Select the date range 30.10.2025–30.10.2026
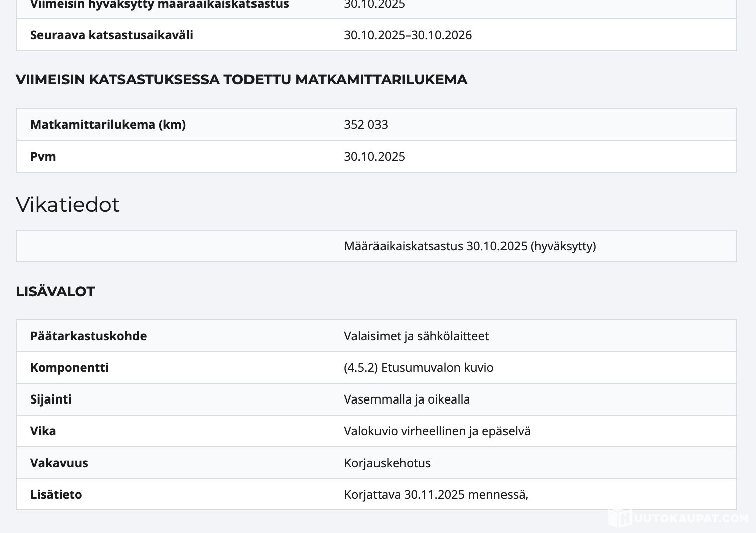The width and height of the screenshot is (756, 533). 408,35
